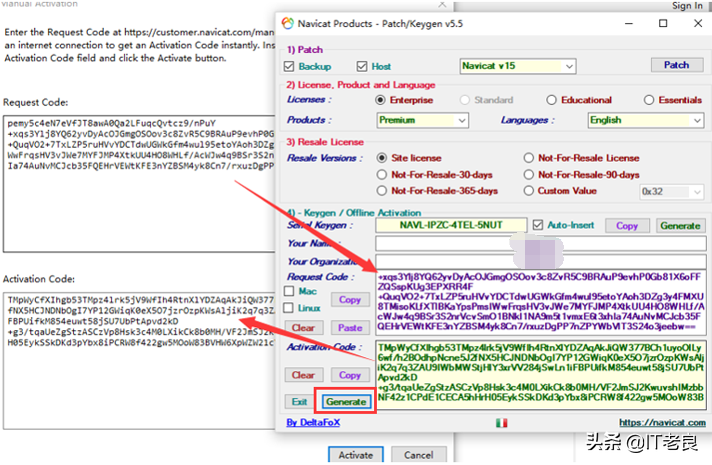Choose Not-For-Resale-30-days option
This screenshot has height=465, width=712.
pos(382,175)
